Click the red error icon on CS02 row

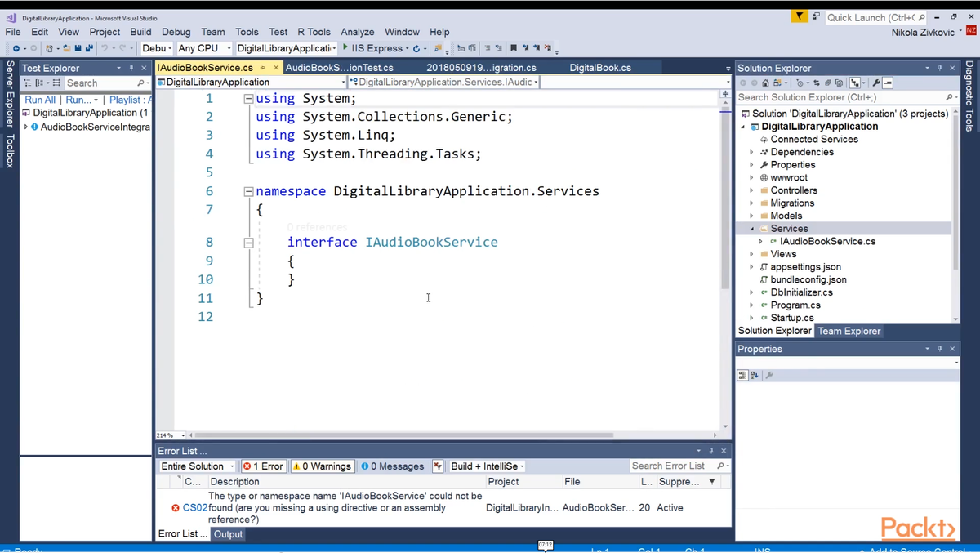tap(176, 507)
